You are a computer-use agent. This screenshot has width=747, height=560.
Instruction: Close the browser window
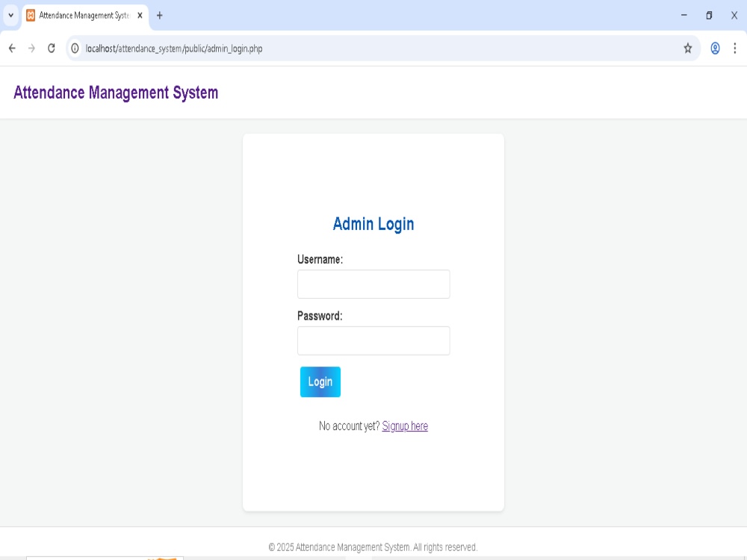tap(734, 15)
